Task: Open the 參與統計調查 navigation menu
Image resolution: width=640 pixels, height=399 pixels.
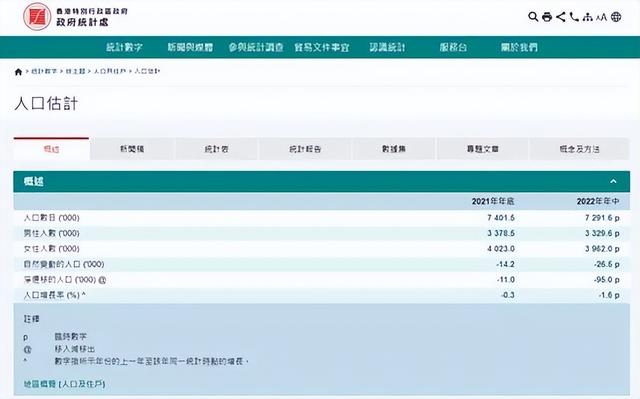Action: pyautogui.click(x=256, y=47)
